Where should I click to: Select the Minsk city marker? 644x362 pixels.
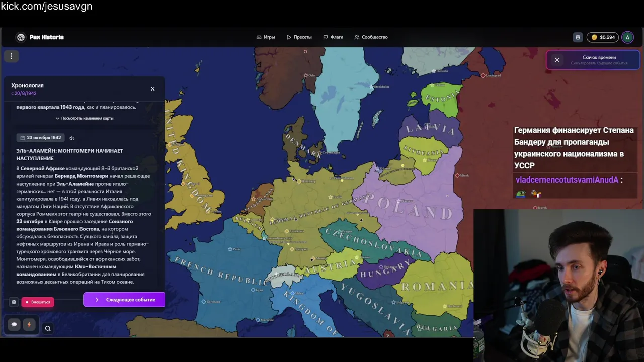tap(457, 175)
